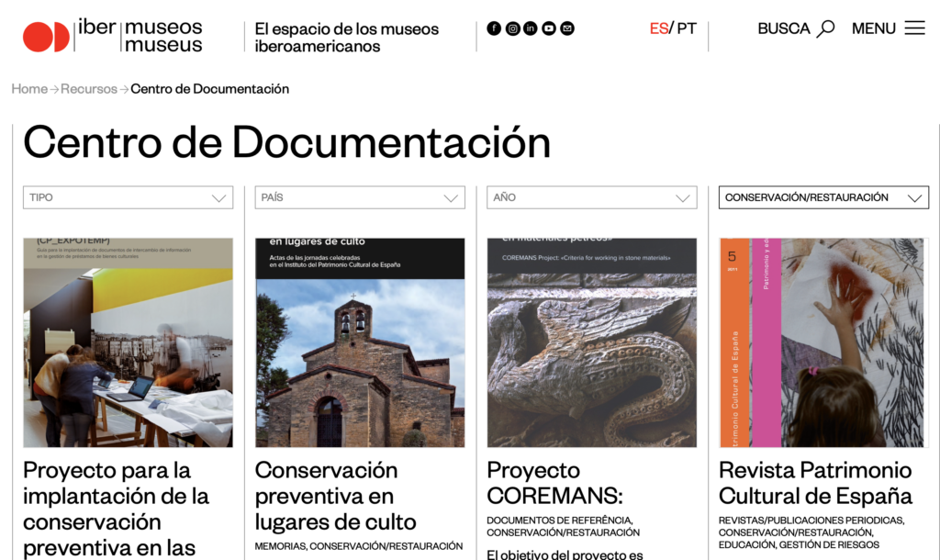
Task: Open the Ibermuseos logo home link
Action: (113, 36)
